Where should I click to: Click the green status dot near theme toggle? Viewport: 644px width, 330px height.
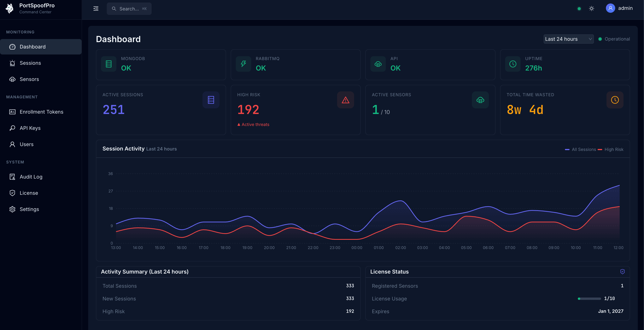(579, 9)
